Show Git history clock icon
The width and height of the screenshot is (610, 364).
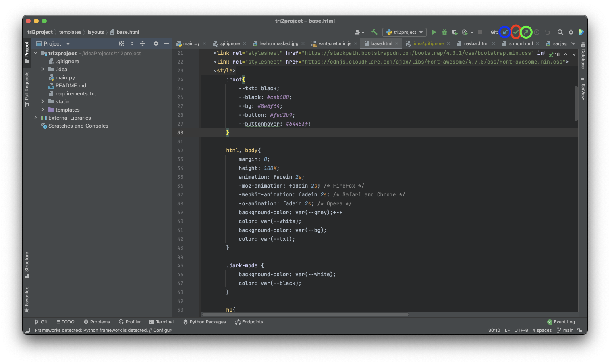(x=537, y=32)
